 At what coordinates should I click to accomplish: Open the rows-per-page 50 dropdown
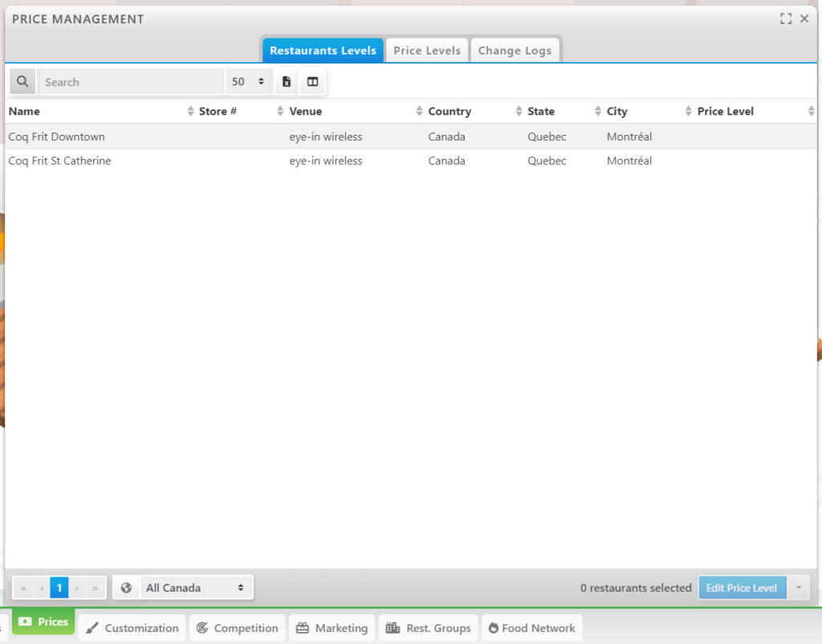[248, 82]
